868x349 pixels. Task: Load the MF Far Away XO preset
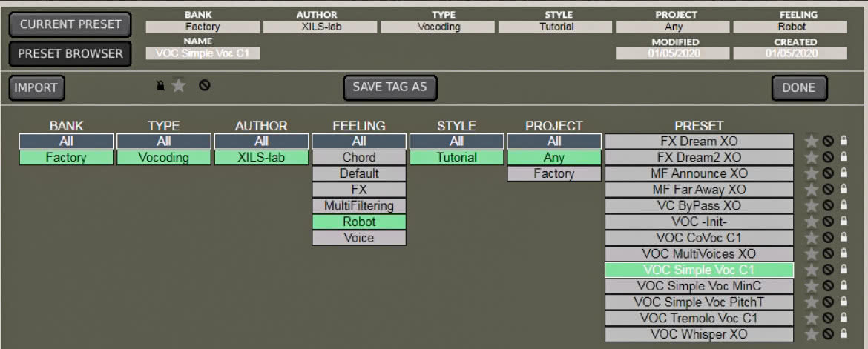pyautogui.click(x=699, y=190)
